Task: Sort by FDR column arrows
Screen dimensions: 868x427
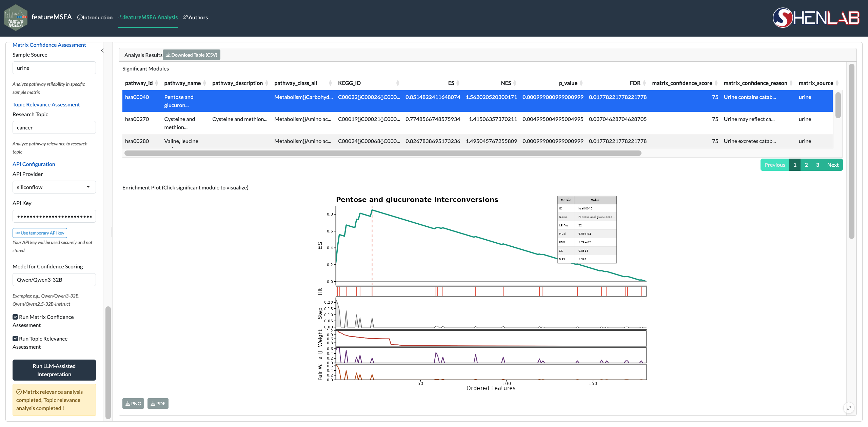Action: [x=644, y=83]
